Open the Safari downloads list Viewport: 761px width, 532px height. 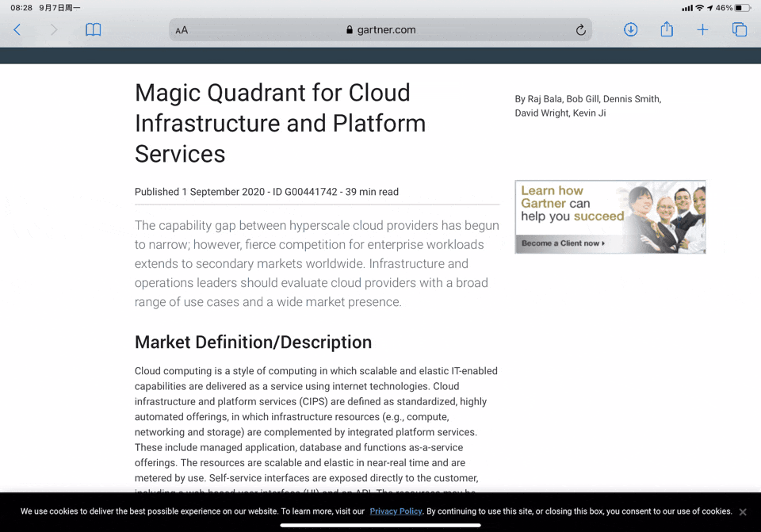pyautogui.click(x=630, y=29)
